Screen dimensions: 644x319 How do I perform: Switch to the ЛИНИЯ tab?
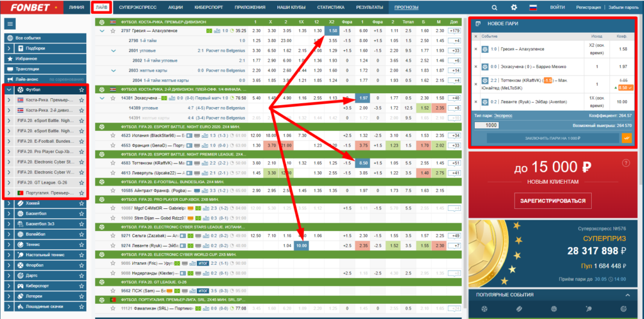(x=77, y=8)
